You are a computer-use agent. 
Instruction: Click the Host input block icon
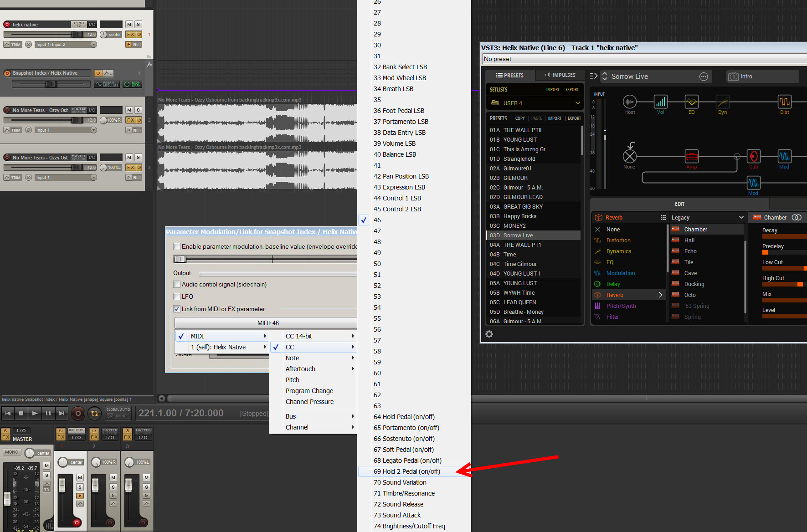(x=629, y=102)
